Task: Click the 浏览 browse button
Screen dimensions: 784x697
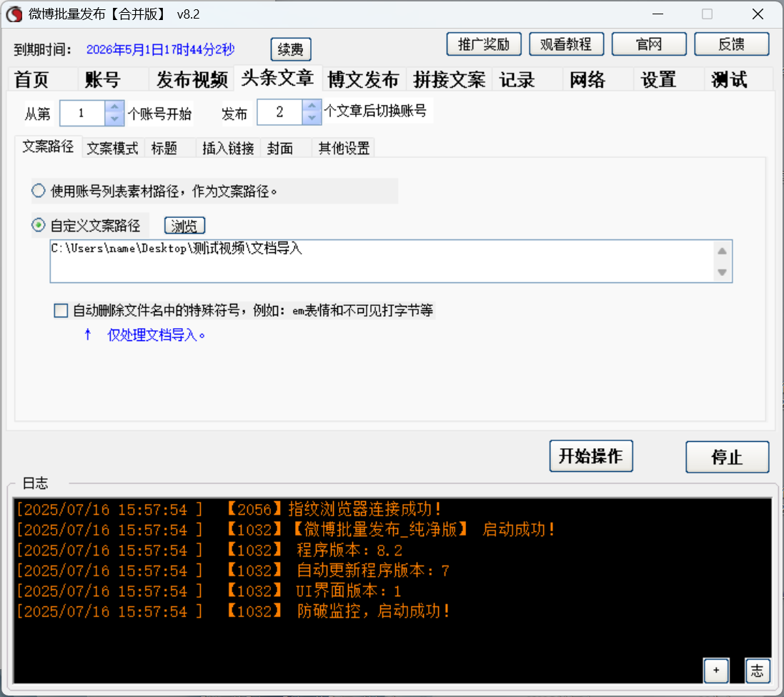Action: click(184, 226)
